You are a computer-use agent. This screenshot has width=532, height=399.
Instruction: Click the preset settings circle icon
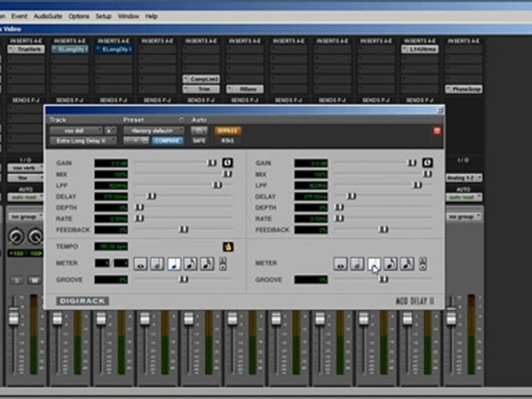(x=181, y=120)
